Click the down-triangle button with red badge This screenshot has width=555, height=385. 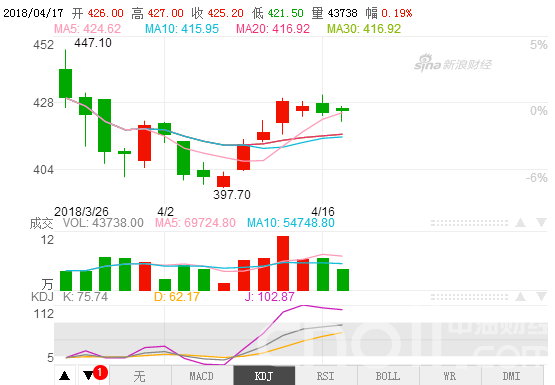pyautogui.click(x=89, y=375)
